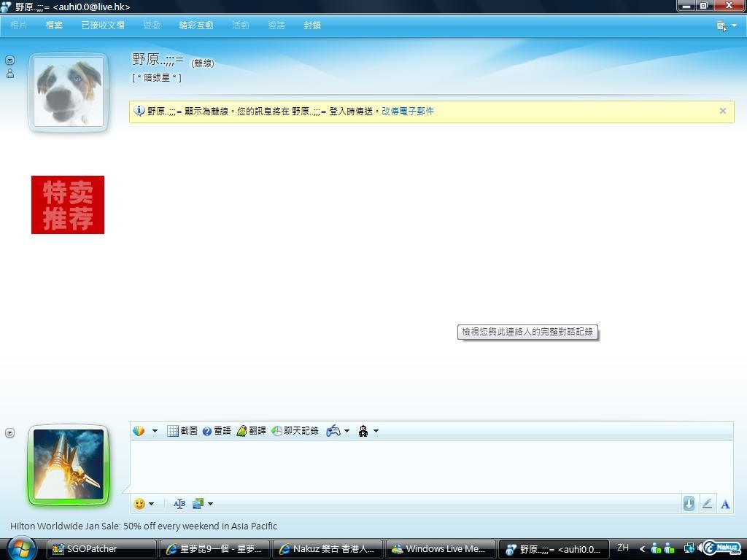The image size is (747, 560).
Task: Click the colorful Messenger Plus icon
Action: (x=139, y=431)
